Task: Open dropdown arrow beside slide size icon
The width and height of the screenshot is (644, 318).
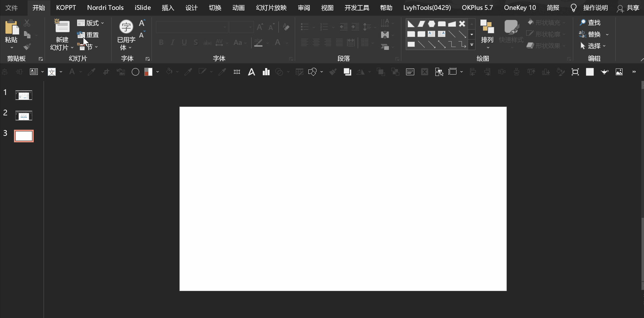Action: pyautogui.click(x=462, y=72)
